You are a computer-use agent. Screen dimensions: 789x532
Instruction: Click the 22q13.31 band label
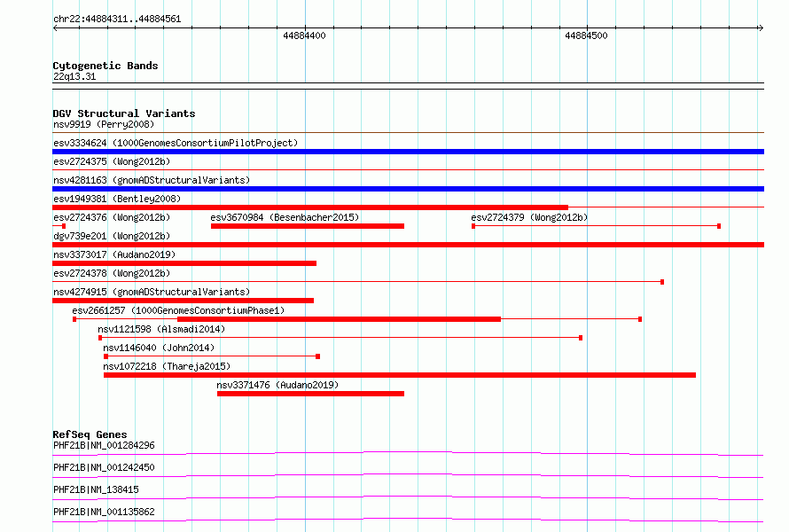coord(74,76)
